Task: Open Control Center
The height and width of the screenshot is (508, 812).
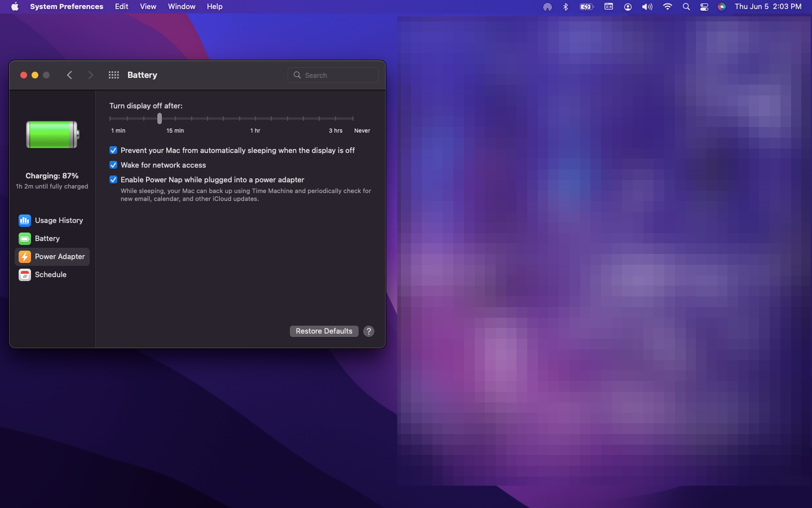Action: point(704,7)
